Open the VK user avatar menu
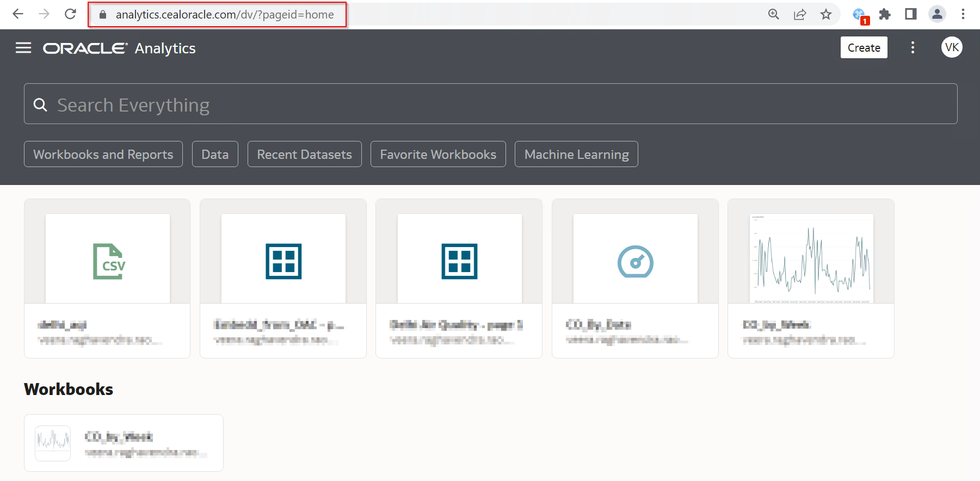The height and width of the screenshot is (481, 980). (x=952, y=47)
